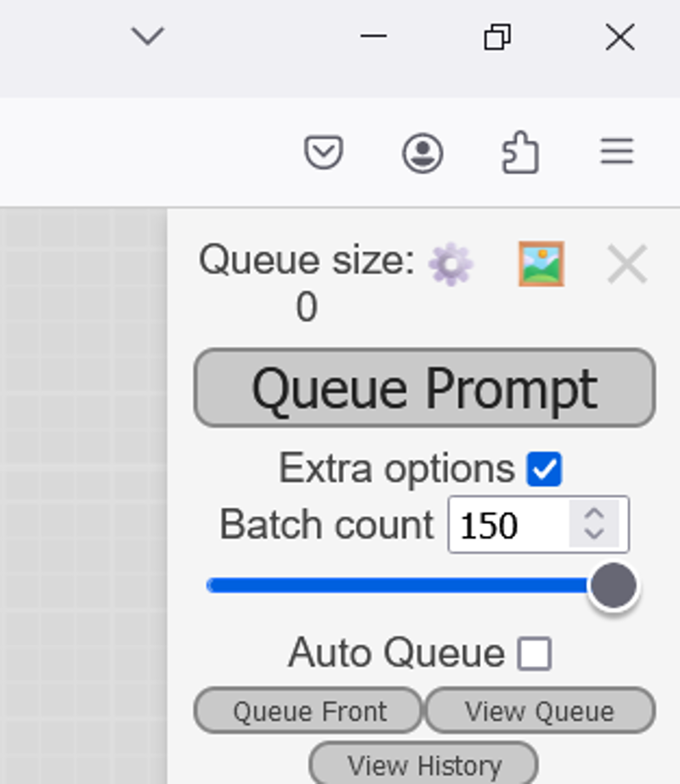Decrease batch count with down arrow
680x784 pixels.
(x=594, y=534)
